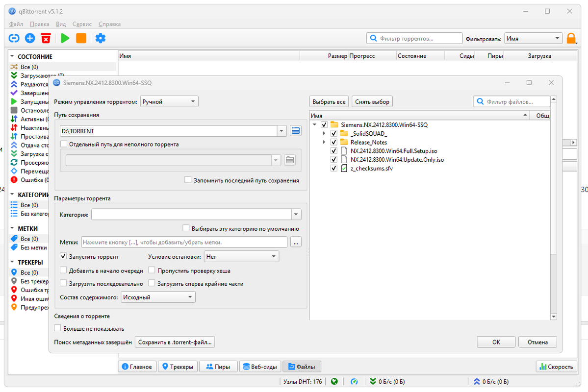The image size is (588, 392).
Task: Click the torrent filter search field
Action: 414,38
